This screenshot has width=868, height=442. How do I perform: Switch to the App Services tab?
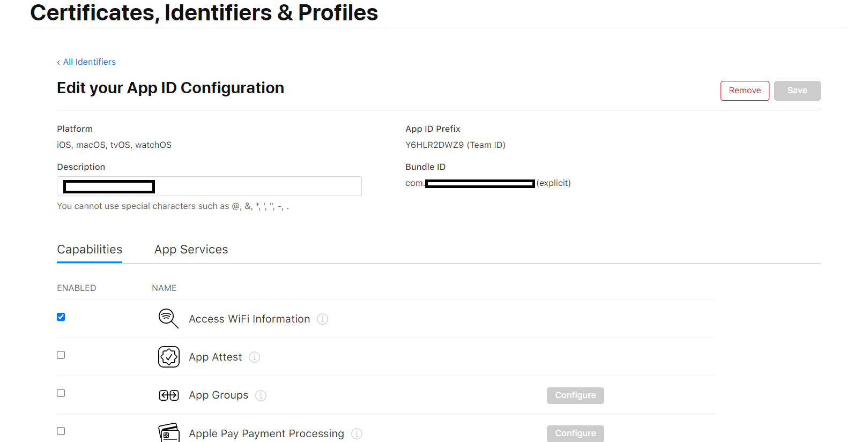[191, 250]
